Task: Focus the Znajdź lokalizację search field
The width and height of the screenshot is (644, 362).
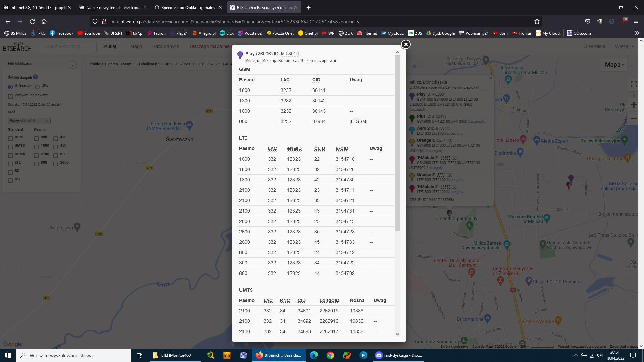Action: (x=68, y=46)
